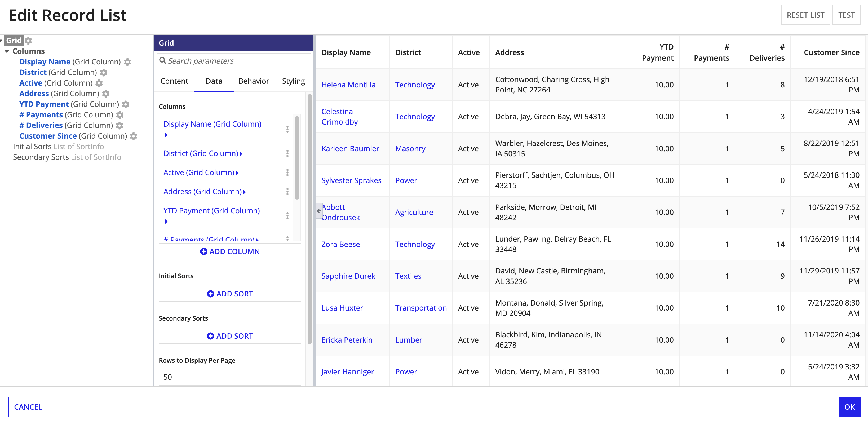Cancel editing the record list
This screenshot has height=425, width=868.
28,407
